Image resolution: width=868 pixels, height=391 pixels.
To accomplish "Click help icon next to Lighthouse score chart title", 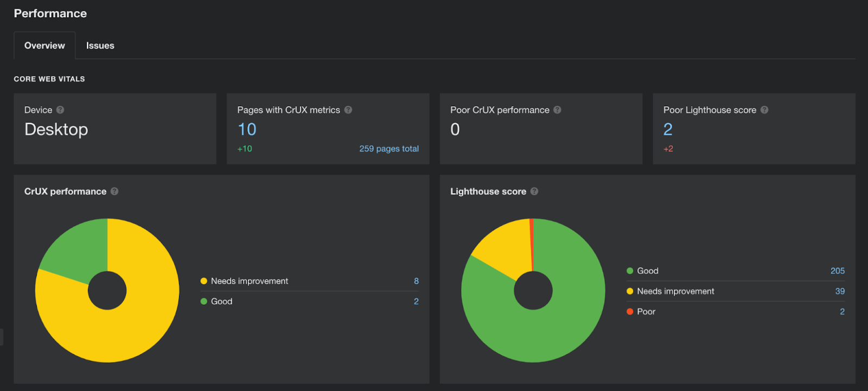I will pyautogui.click(x=534, y=191).
